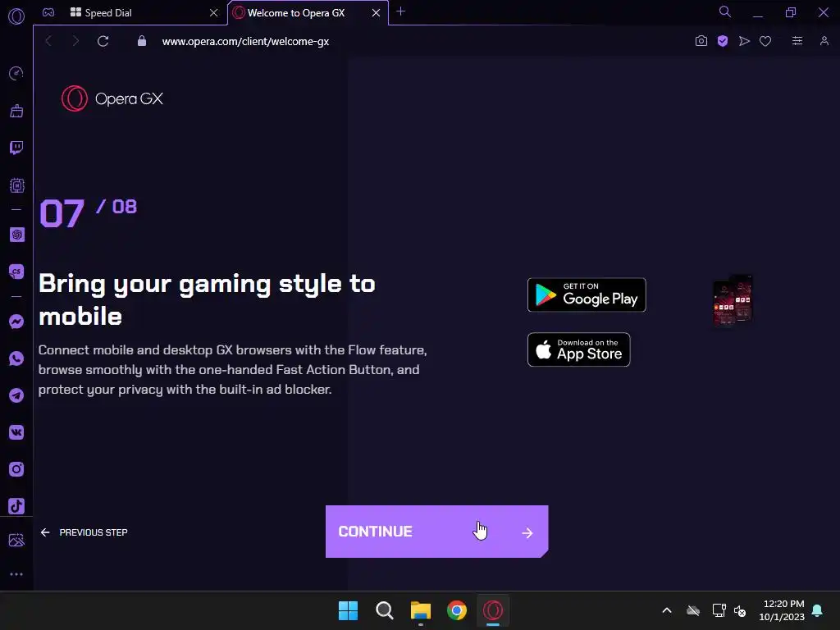Open GX Cleaner in sidebar
Image resolution: width=840 pixels, height=630 pixels.
(16, 111)
